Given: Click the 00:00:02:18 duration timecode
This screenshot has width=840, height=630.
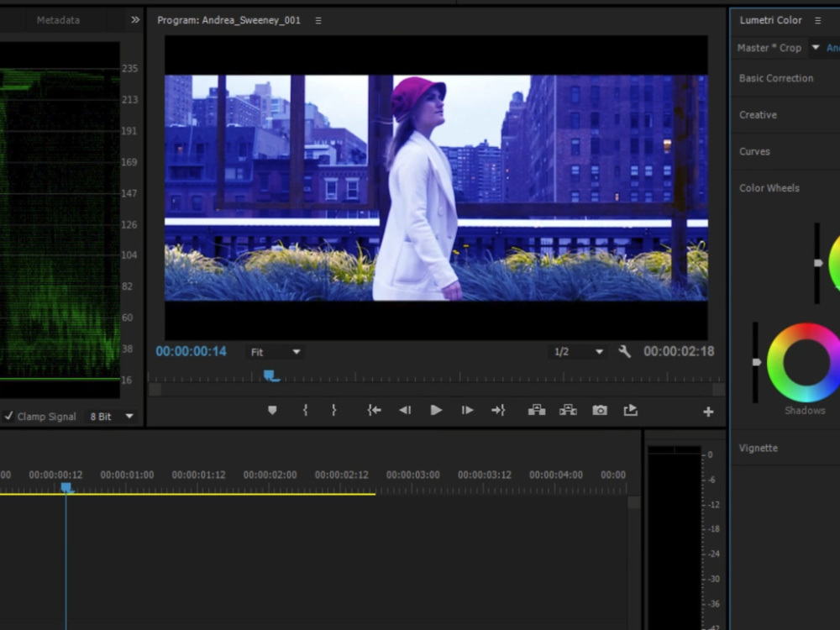Looking at the screenshot, I should (679, 351).
